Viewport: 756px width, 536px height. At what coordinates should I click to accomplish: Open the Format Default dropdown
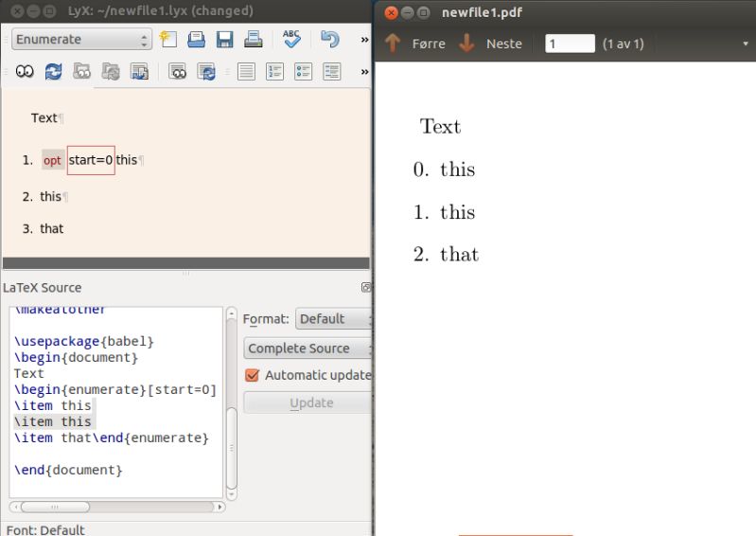333,319
